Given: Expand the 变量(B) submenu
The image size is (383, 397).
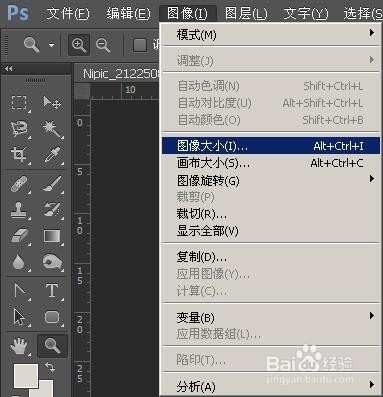Looking at the screenshot, I should pos(271,317).
